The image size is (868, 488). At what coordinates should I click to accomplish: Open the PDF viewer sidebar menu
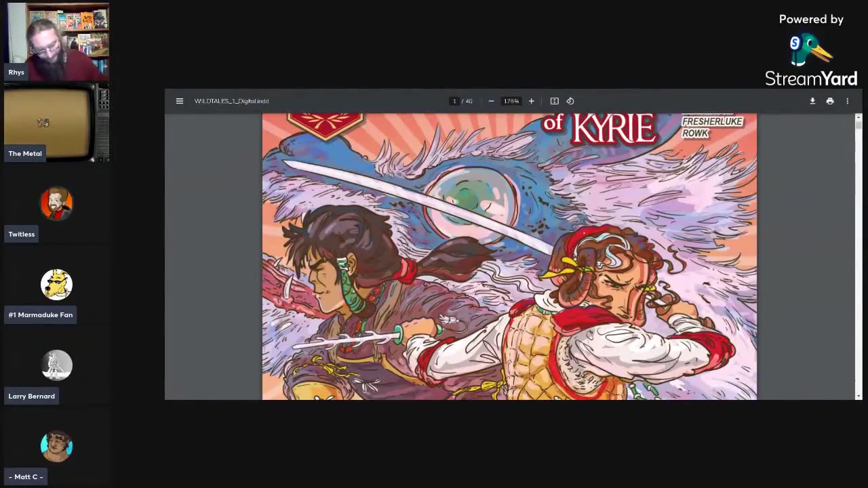tap(180, 101)
